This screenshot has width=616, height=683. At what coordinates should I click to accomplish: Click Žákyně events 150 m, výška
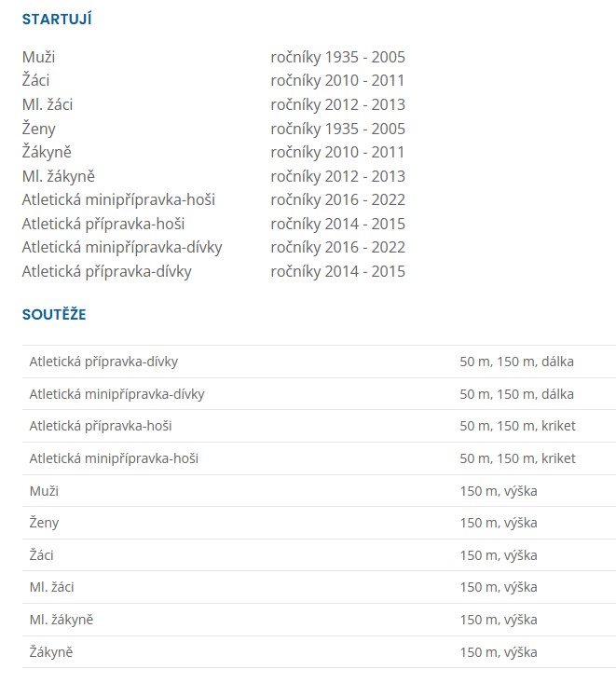498,652
